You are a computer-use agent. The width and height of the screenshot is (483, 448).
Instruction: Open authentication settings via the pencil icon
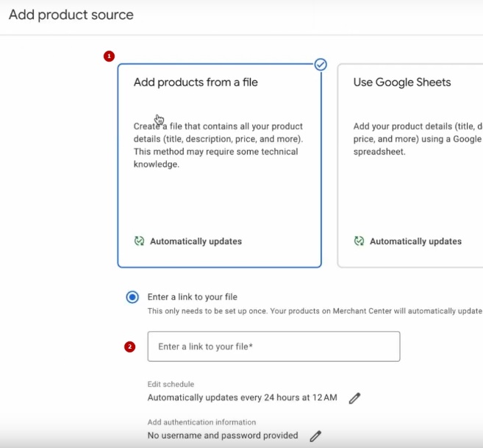[x=315, y=436]
